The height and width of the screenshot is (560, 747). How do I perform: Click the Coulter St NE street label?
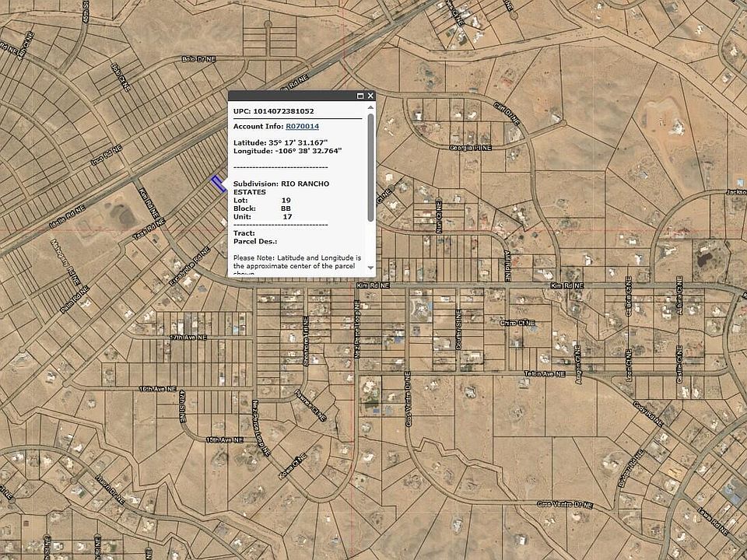tap(458, 330)
